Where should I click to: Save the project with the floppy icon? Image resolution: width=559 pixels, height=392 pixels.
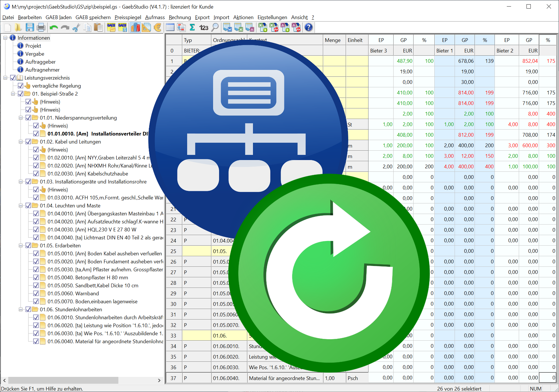[30, 28]
